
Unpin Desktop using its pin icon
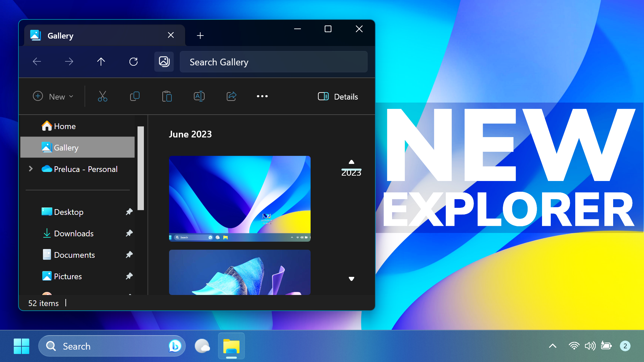point(129,212)
